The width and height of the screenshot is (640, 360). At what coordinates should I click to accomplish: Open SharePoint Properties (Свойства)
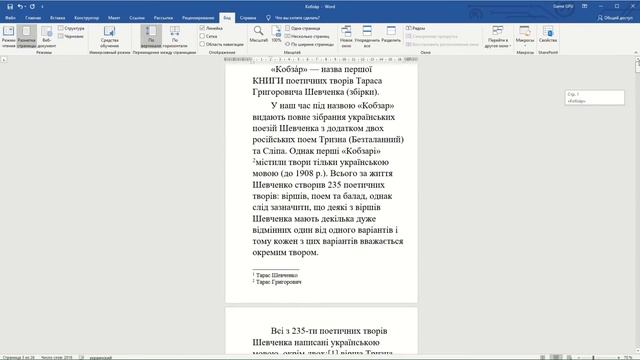pos(548,34)
